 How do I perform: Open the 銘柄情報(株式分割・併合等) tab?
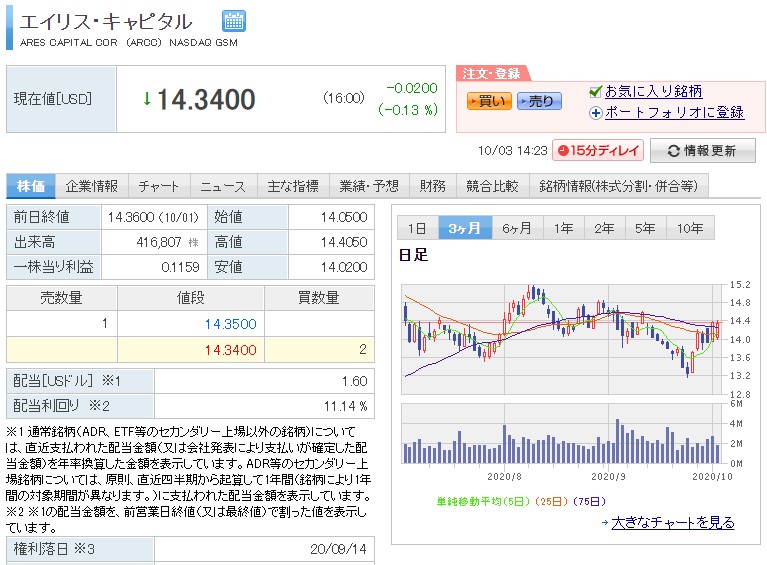pos(619,186)
